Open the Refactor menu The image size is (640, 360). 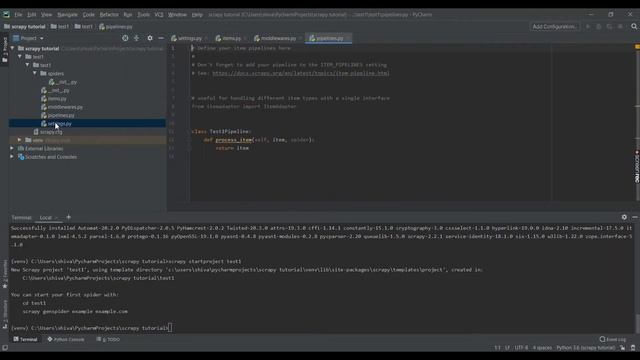click(109, 14)
